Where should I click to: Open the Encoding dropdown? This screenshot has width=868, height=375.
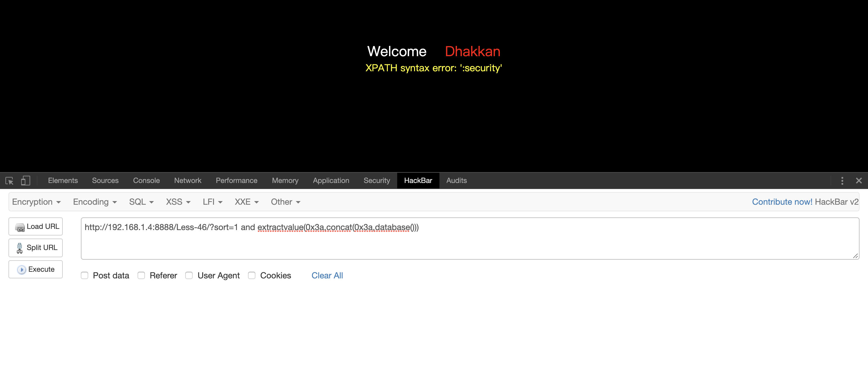(95, 202)
